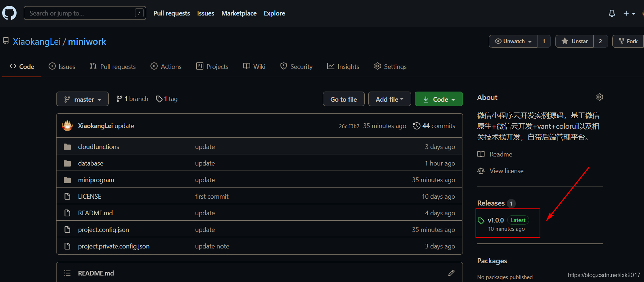This screenshot has height=282, width=644.
Task: Open the master branch selector
Action: (x=82, y=99)
